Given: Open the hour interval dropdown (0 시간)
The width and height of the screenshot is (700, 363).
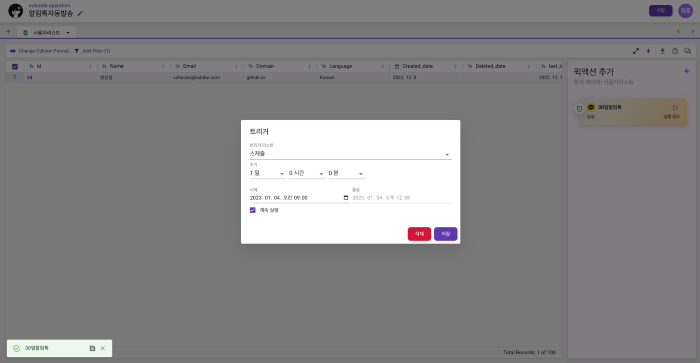Looking at the screenshot, I should click(x=307, y=173).
